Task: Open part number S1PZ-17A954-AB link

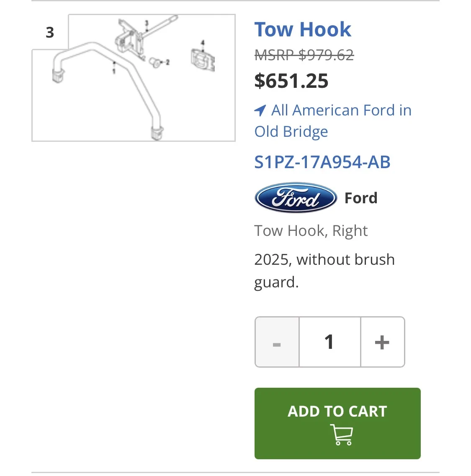Action: click(322, 162)
